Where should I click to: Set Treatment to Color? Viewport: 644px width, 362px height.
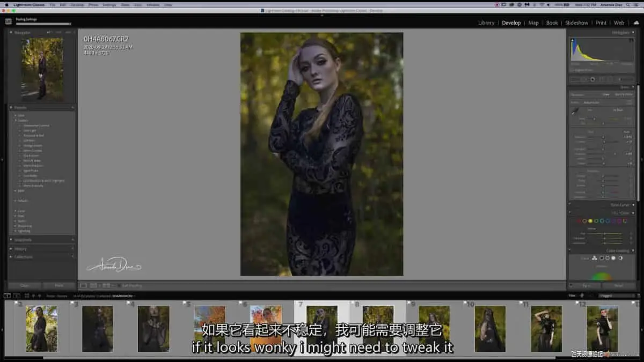(x=606, y=94)
